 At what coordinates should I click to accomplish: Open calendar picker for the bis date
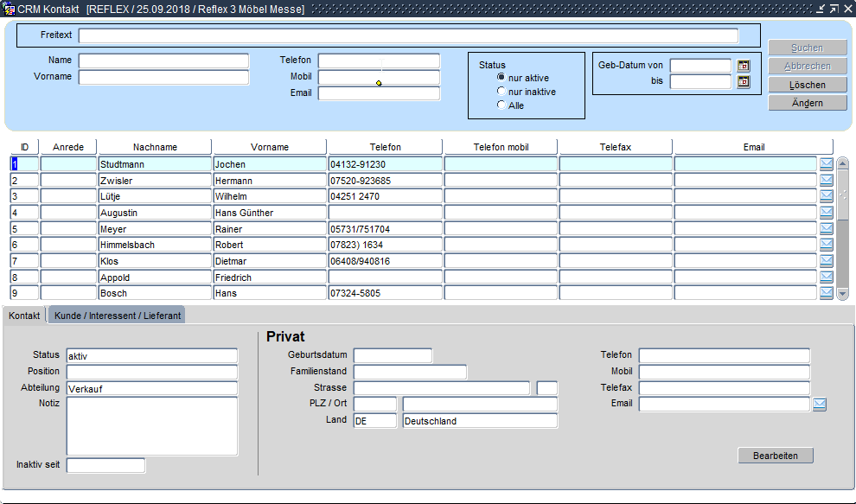[744, 82]
